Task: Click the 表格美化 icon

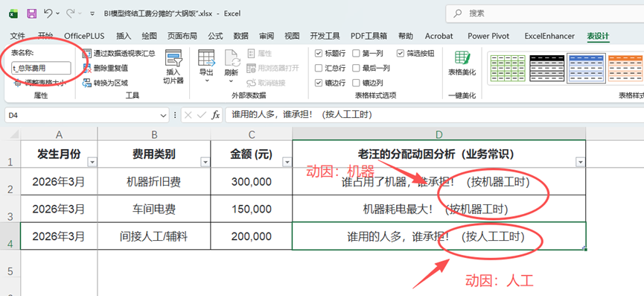Action: tap(462, 58)
